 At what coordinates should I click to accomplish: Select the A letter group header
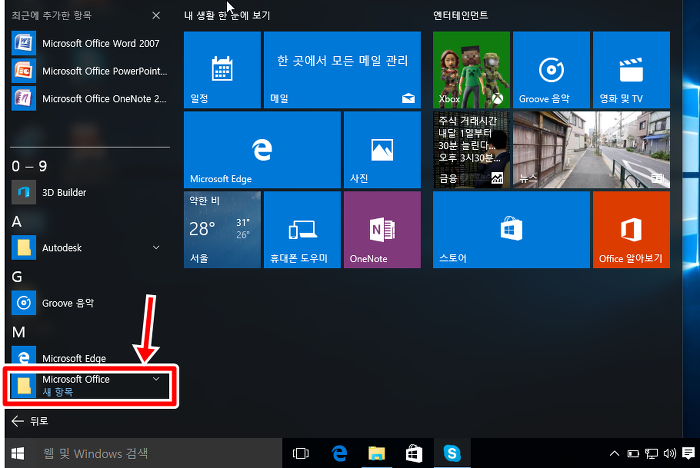pos(17,221)
